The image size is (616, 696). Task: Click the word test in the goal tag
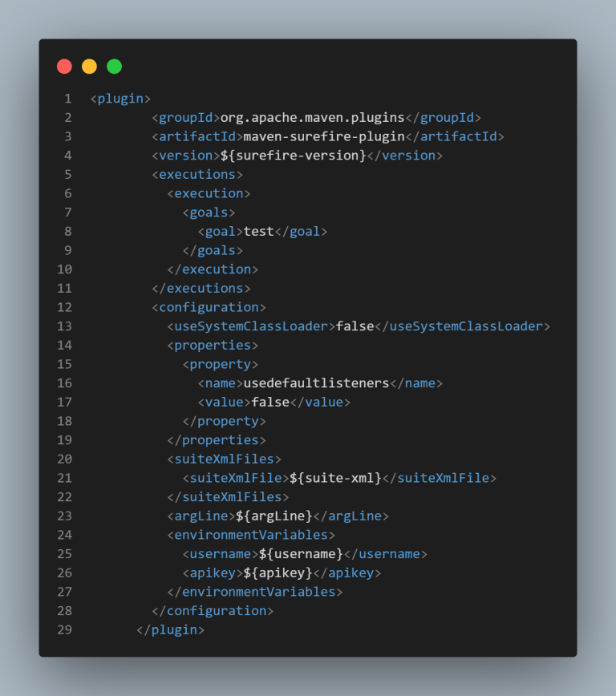(x=259, y=232)
